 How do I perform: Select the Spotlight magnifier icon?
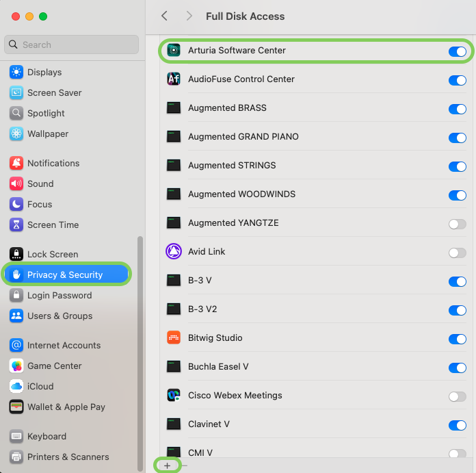click(16, 114)
